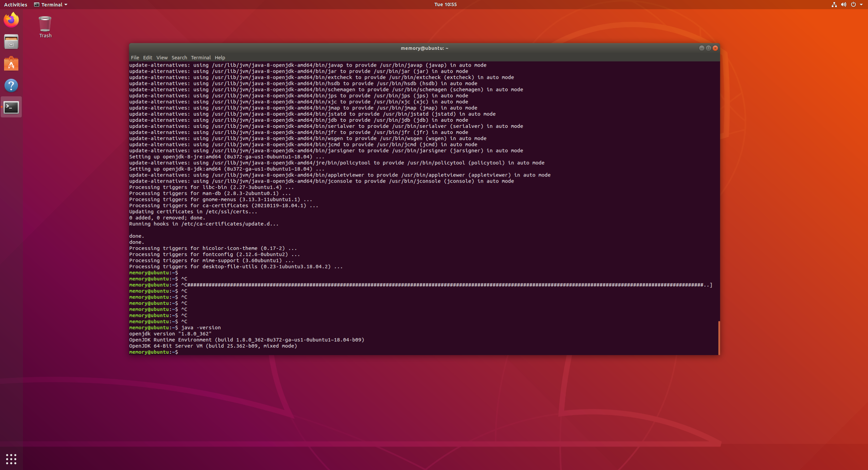This screenshot has width=868, height=470.
Task: Click the last empty prompt line
Action: pyautogui.click(x=154, y=352)
